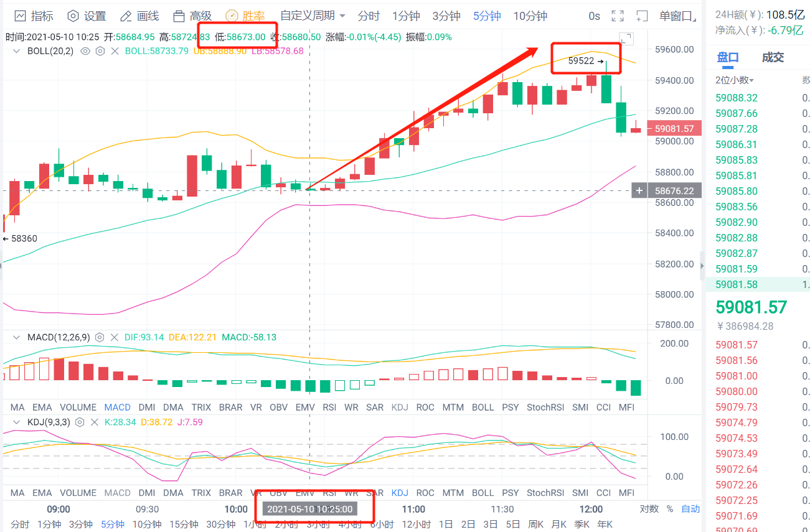Select EMA in the KDJ panel's indicator row
This screenshot has height=532, width=810.
point(42,493)
